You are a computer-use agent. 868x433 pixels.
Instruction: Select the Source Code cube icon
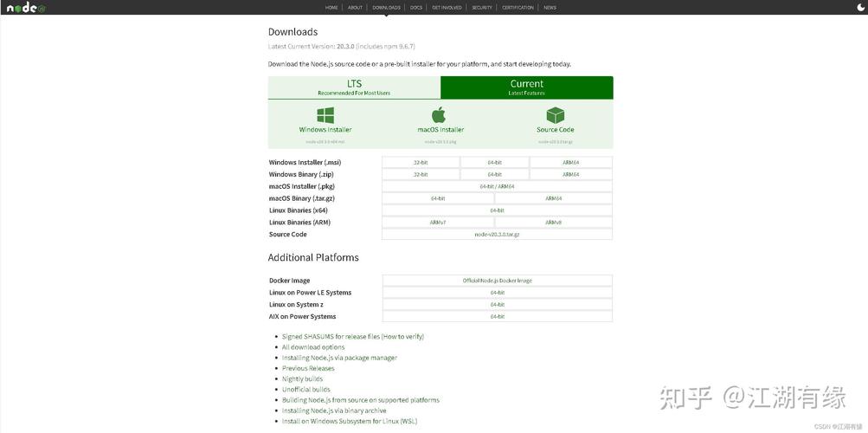click(556, 115)
